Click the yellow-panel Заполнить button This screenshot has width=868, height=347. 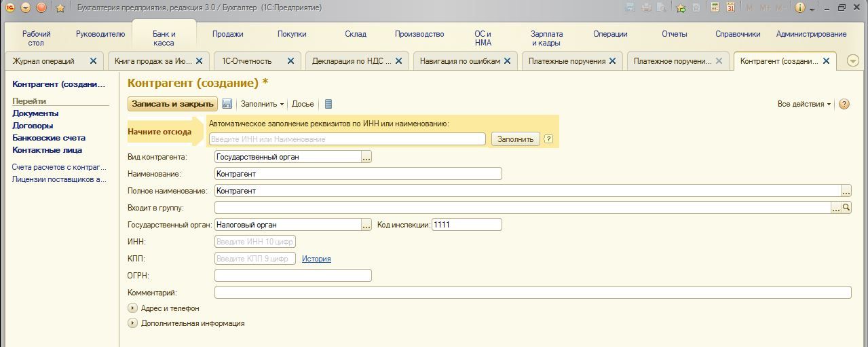click(x=516, y=139)
